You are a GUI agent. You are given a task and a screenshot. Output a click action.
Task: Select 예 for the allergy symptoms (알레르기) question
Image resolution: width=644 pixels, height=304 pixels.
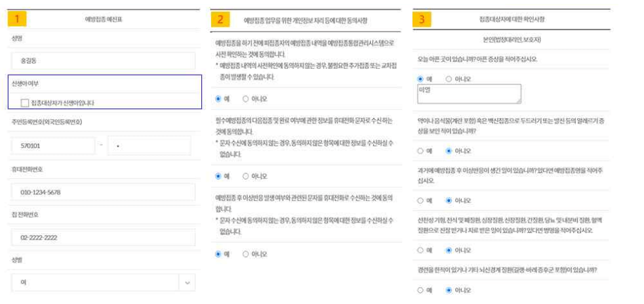(x=420, y=151)
